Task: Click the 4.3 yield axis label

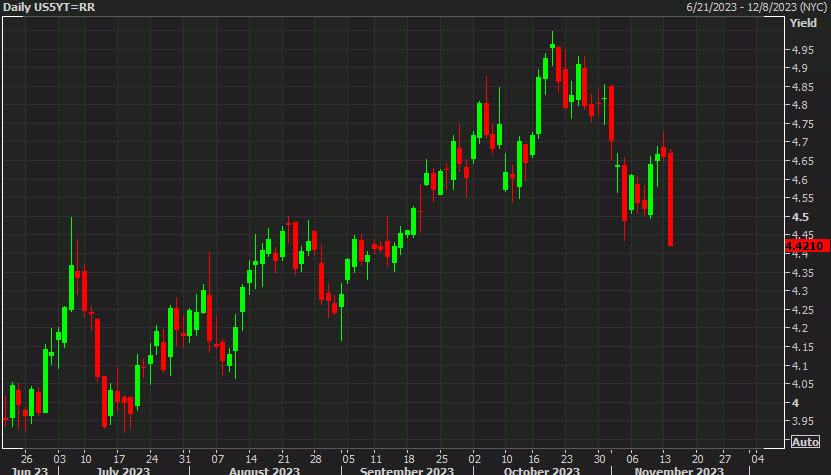Action: point(800,291)
